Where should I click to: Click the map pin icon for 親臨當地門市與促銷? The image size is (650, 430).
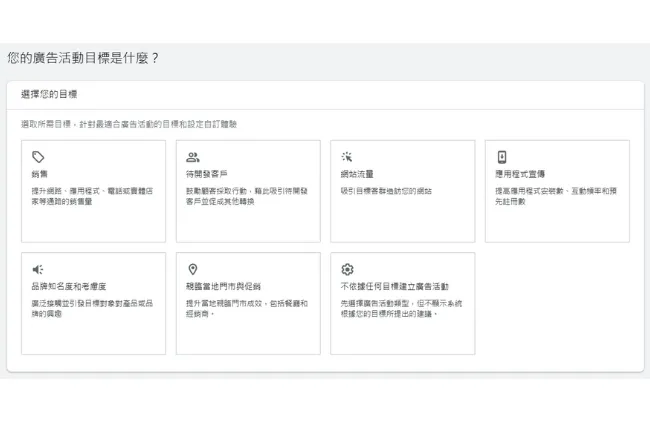click(x=193, y=269)
